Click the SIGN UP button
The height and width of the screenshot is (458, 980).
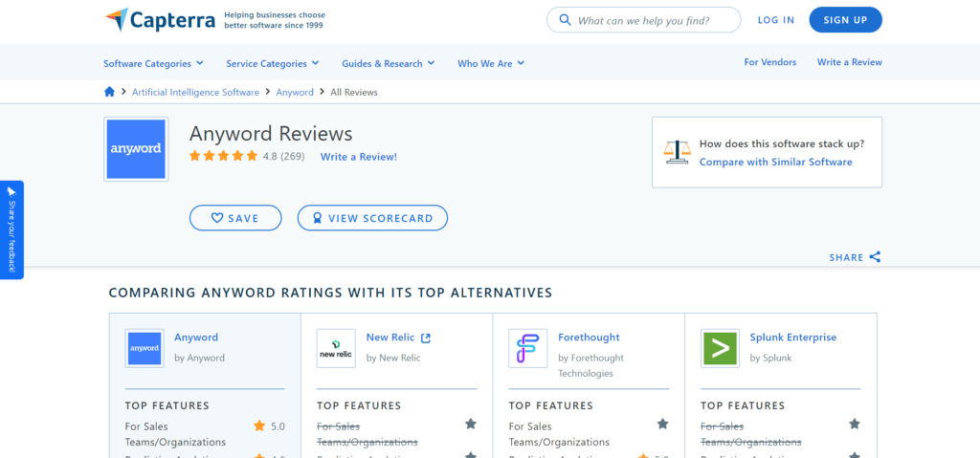click(845, 20)
